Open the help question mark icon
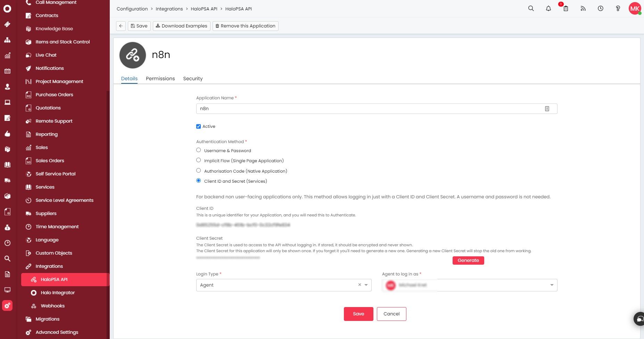 [x=618, y=8]
